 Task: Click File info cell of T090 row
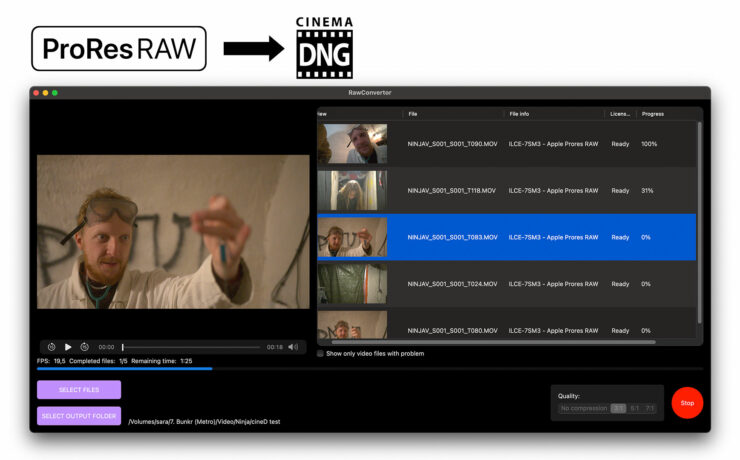553,144
